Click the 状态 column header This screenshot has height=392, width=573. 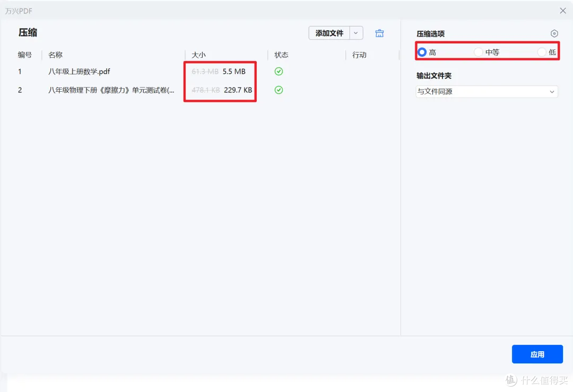(281, 55)
